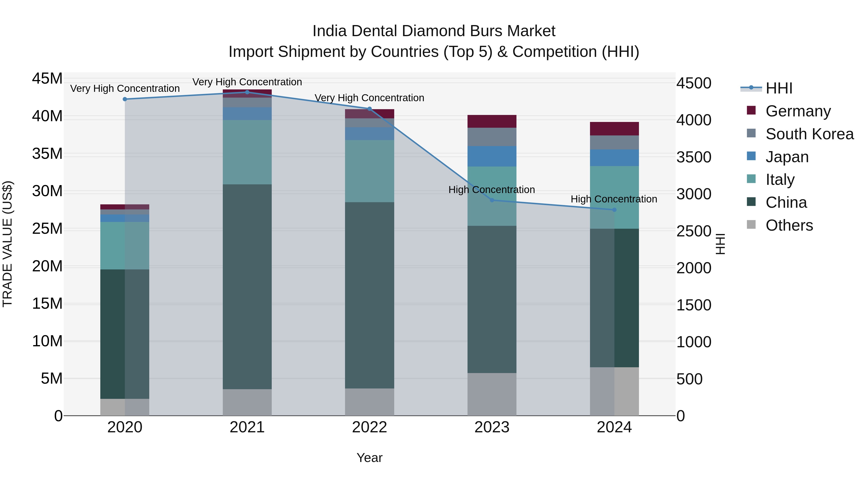This screenshot has width=868, height=488.
Task: Click the Others legend label
Action: click(789, 225)
